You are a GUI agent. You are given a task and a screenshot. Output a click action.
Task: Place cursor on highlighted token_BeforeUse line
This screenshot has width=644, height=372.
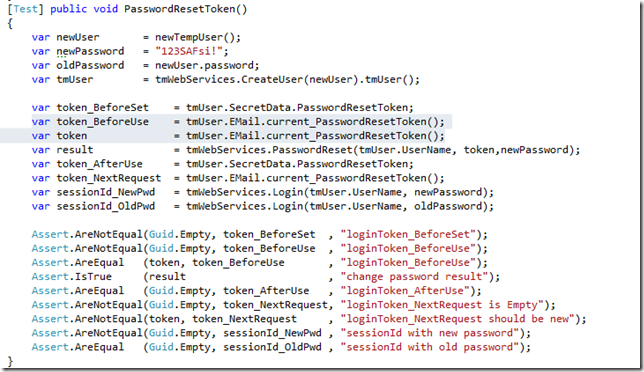(x=242, y=122)
